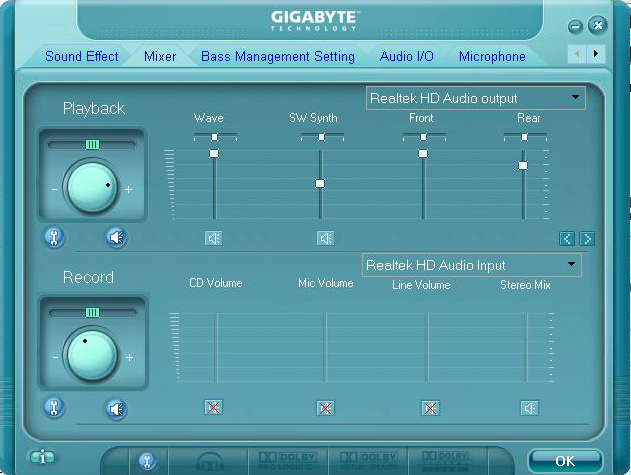631x475 pixels.
Task: Click the Wave volume slider handle
Action: (214, 153)
